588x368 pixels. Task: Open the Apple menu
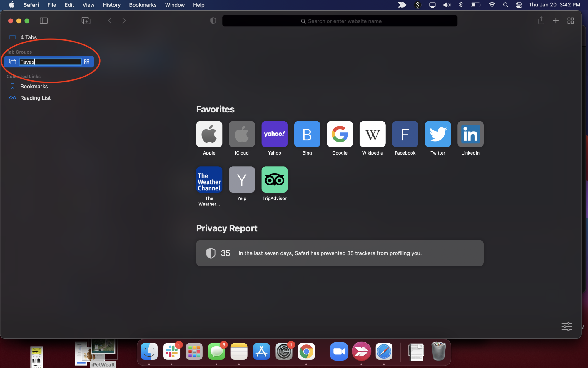11,5
